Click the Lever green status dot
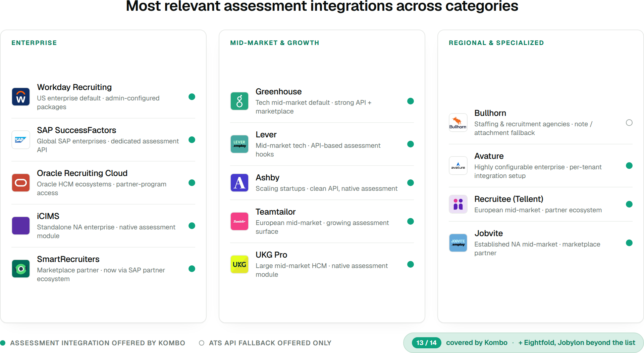The height and width of the screenshot is (353, 644). 411,144
